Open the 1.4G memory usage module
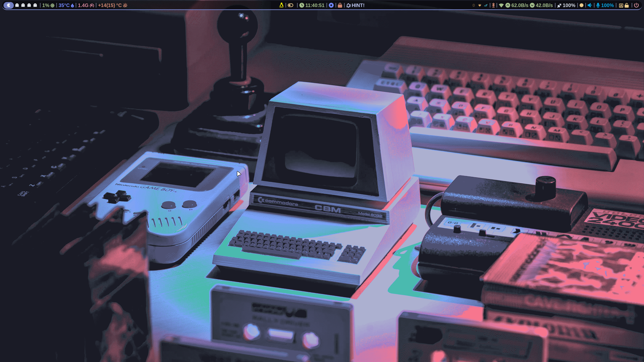Image resolution: width=644 pixels, height=362 pixels. click(86, 5)
